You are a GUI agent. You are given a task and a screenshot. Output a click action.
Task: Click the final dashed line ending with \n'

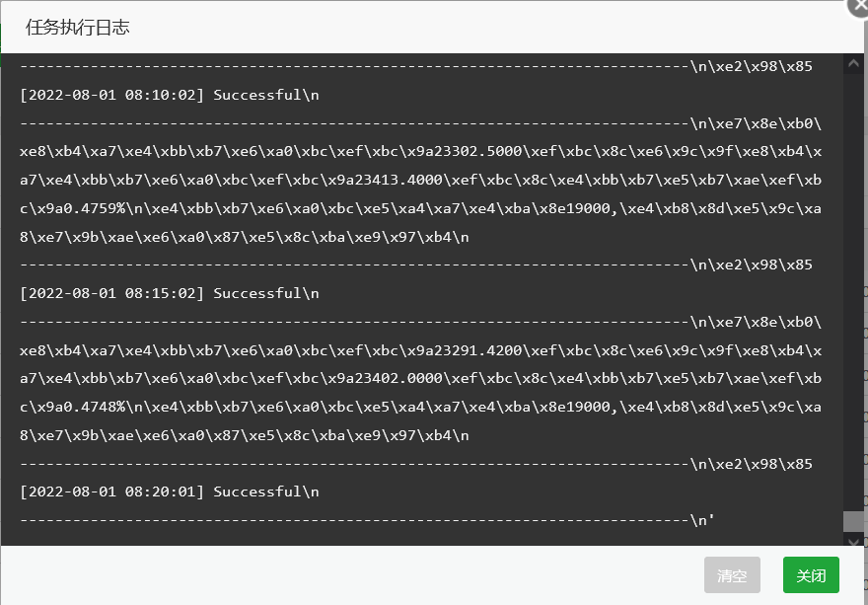coord(367,520)
